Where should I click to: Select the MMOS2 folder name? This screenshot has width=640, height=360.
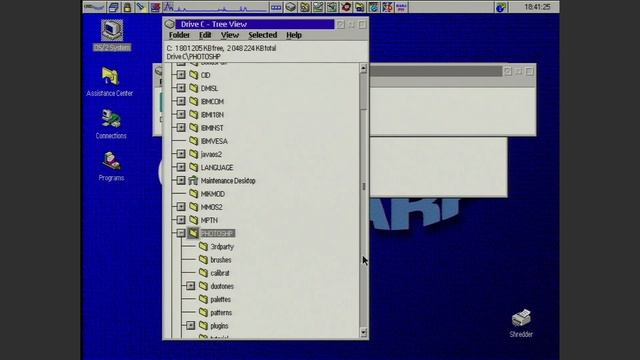click(211, 207)
